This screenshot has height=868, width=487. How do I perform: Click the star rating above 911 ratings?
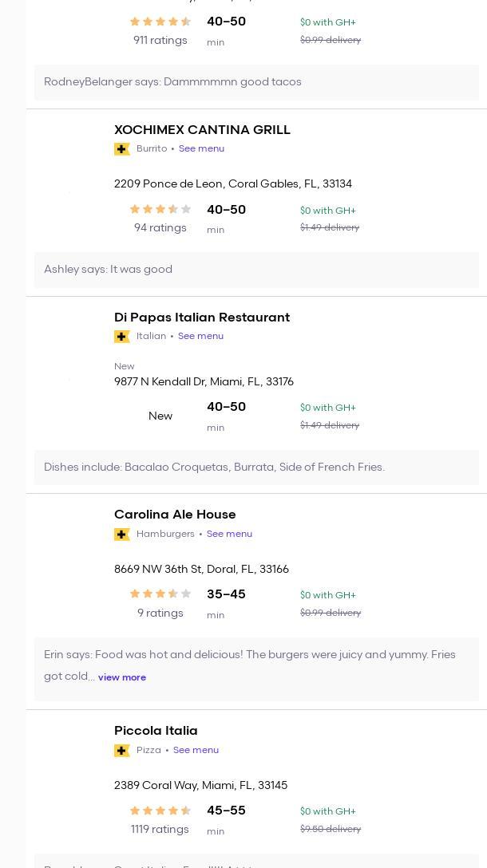coord(160,22)
